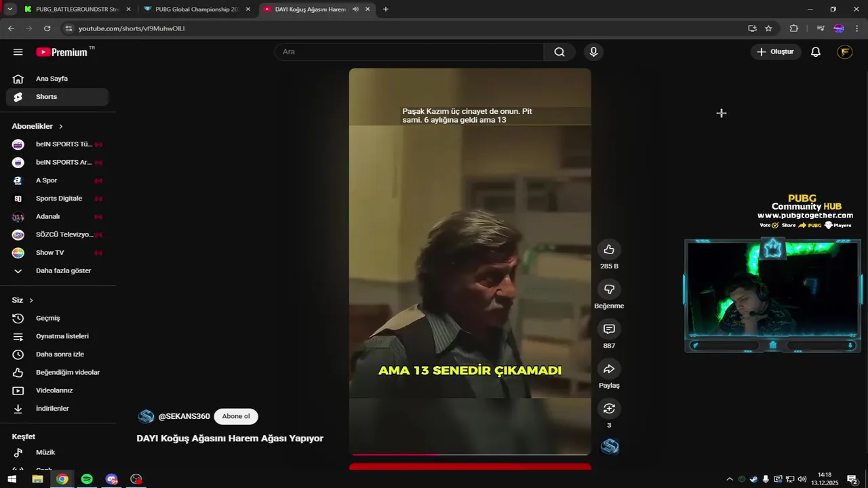Open the A Spor channel
The height and width of the screenshot is (488, 868).
pyautogui.click(x=57, y=180)
